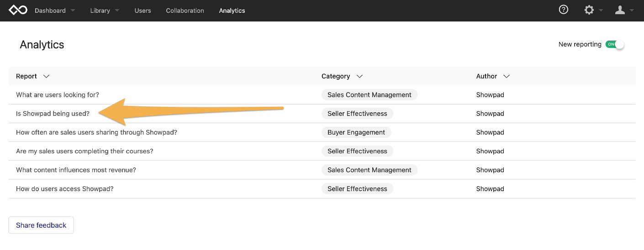Image resolution: width=644 pixels, height=250 pixels.
Task: Open report about sales users completing courses
Action: [x=84, y=151]
